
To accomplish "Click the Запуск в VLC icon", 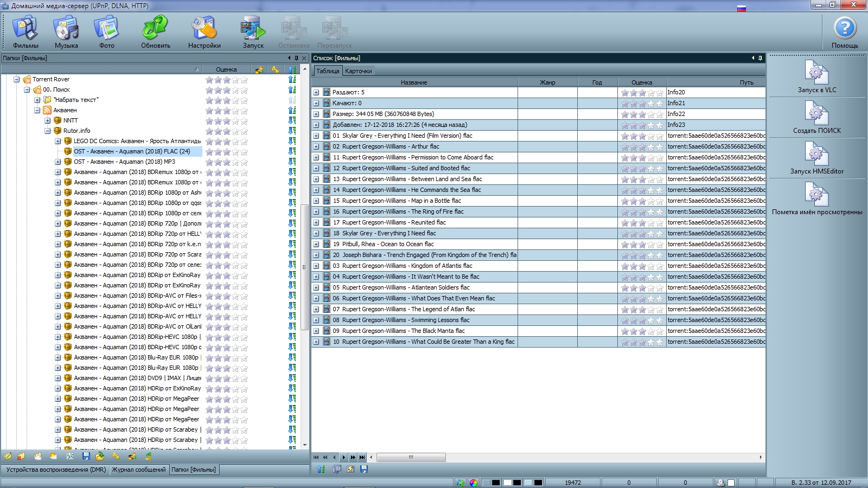I will [816, 76].
